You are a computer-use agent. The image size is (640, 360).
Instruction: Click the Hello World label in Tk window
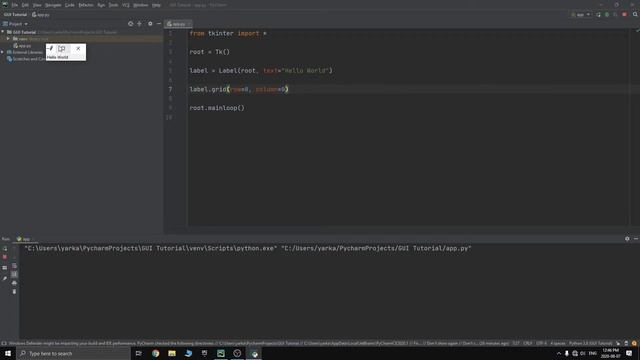tap(57, 57)
